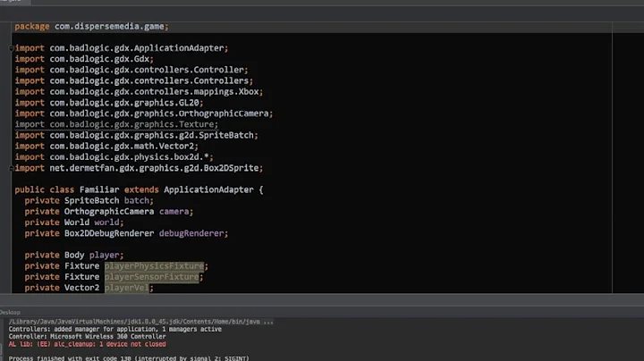644x361 pixels.
Task: Collapse the import block using the fold marker
Action: pos(12,48)
